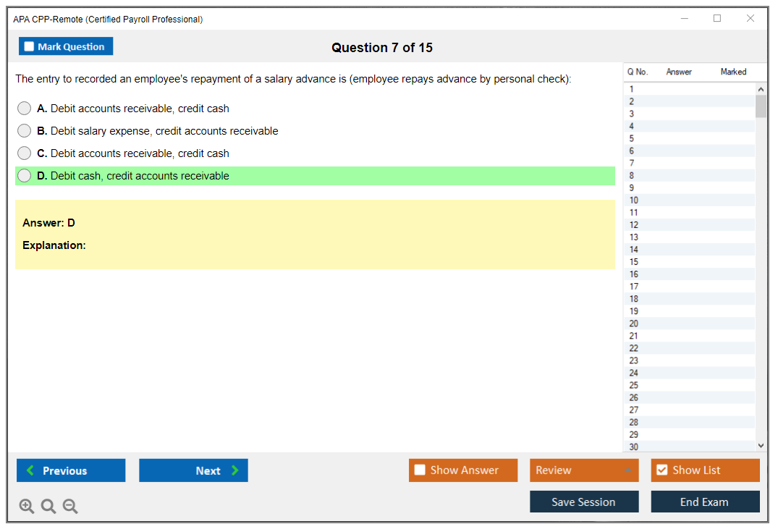
Task: Select option D Debit cash radio button
Action: point(25,176)
